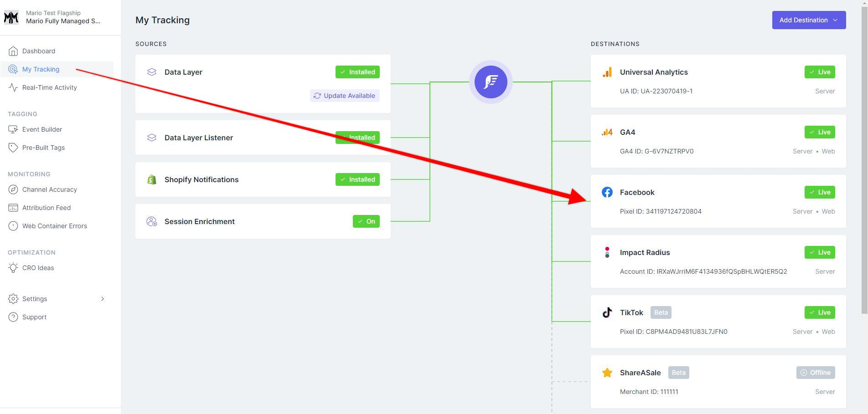
Task: Navigate to Real-Time Activity
Action: click(49, 87)
